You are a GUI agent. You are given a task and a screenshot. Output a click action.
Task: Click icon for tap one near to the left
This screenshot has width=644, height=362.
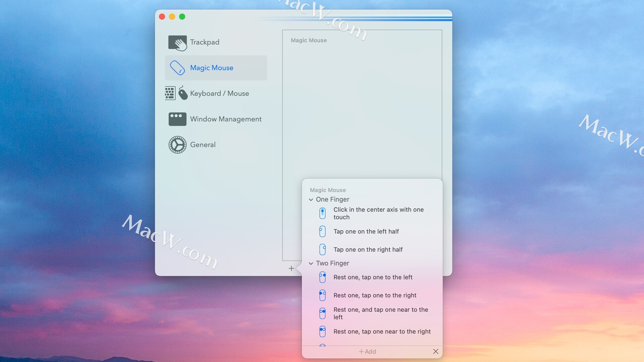click(x=322, y=313)
